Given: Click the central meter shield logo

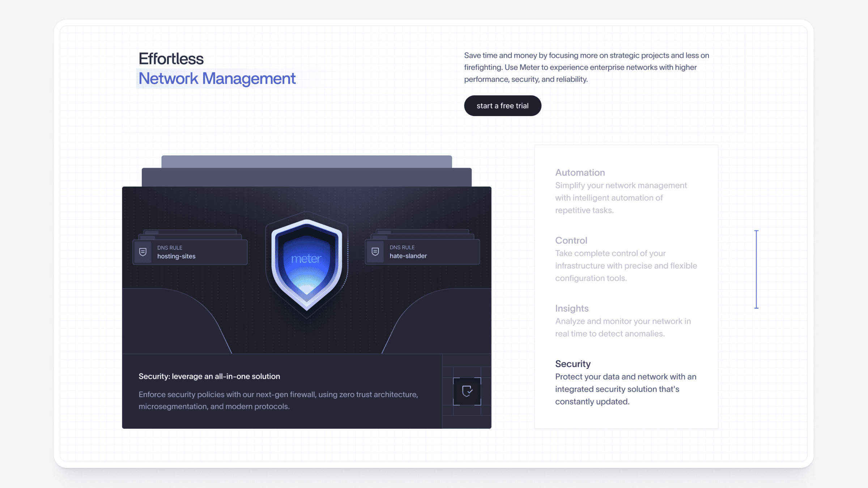Looking at the screenshot, I should pyautogui.click(x=307, y=265).
